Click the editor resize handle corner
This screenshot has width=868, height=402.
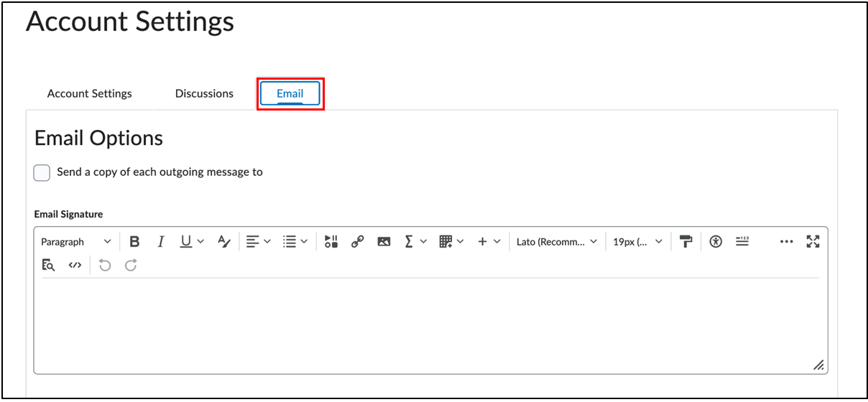[x=818, y=365]
